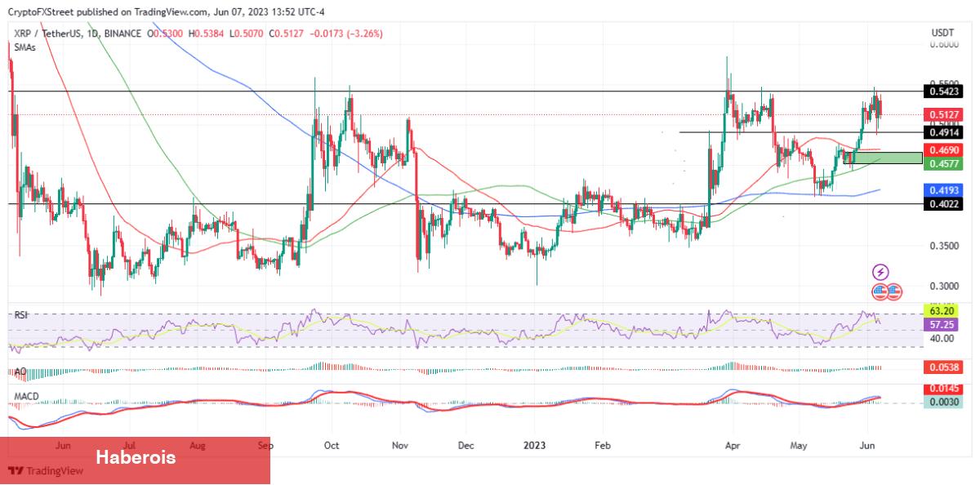Click the 0.3500 price axis label
Viewport: 980px width, 485px height.
coord(944,246)
